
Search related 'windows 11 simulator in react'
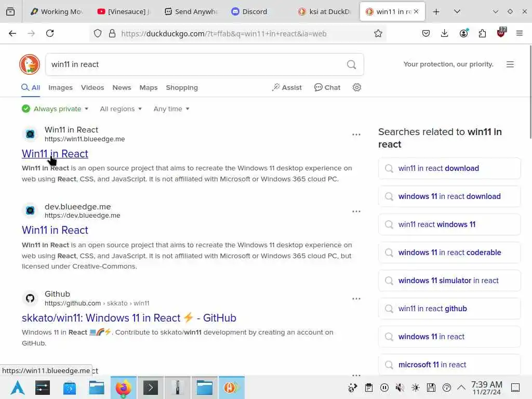click(449, 281)
